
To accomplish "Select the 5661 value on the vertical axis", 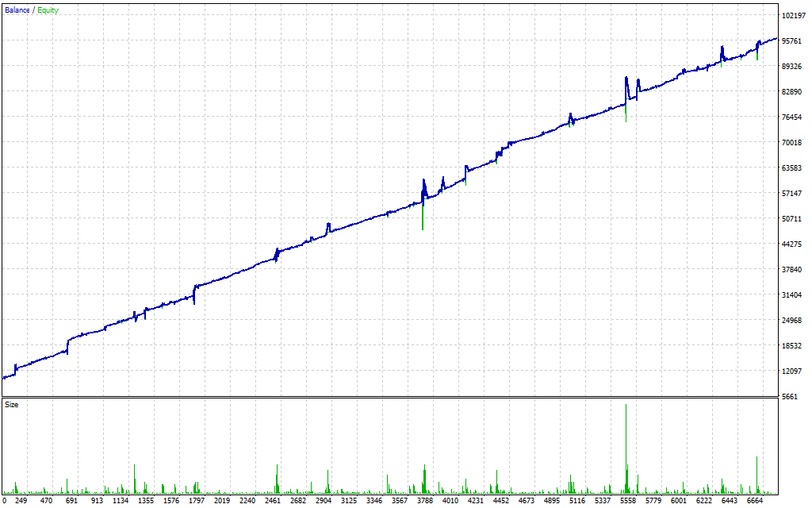I will pos(791,397).
